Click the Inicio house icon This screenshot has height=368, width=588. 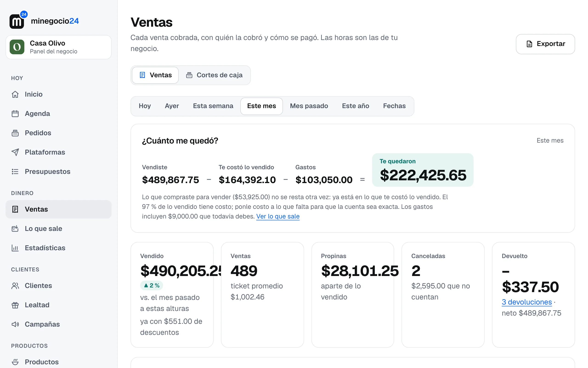pos(15,94)
